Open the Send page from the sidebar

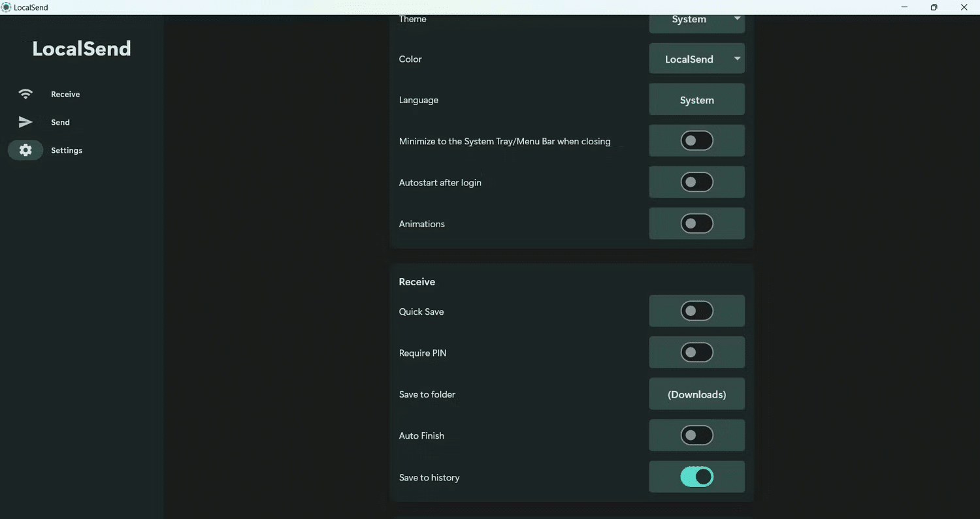pyautogui.click(x=59, y=121)
